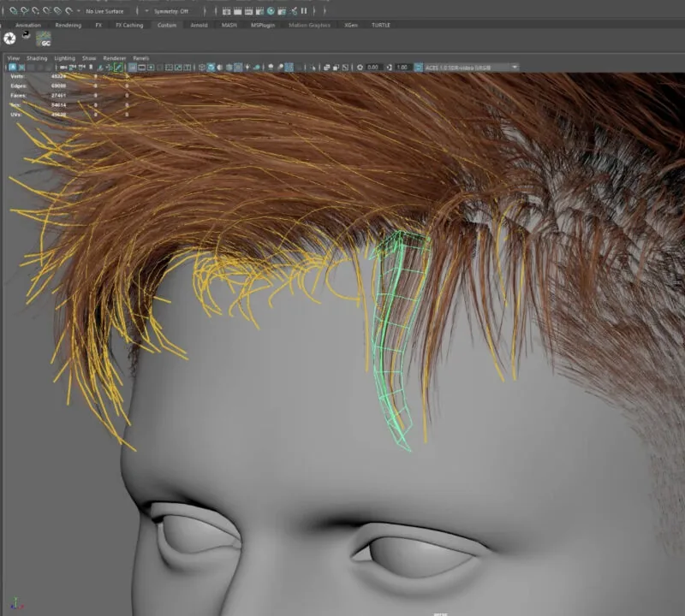The image size is (685, 616).
Task: Switch to Motion Graphics shelf tab
Action: point(309,26)
